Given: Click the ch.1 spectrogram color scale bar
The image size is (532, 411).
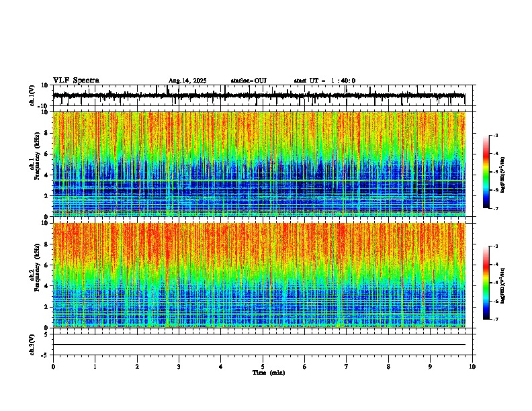Looking at the screenshot, I should coord(486,172).
